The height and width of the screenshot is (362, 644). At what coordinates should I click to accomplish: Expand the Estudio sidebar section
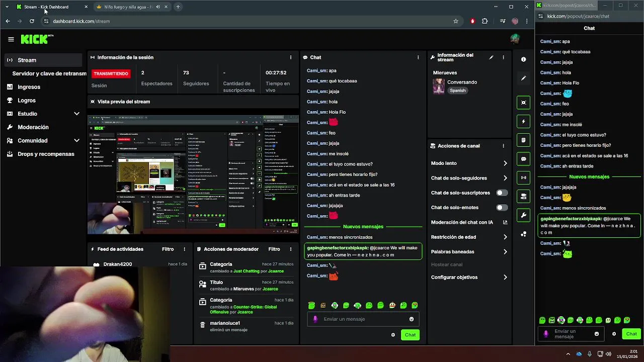[76, 114]
